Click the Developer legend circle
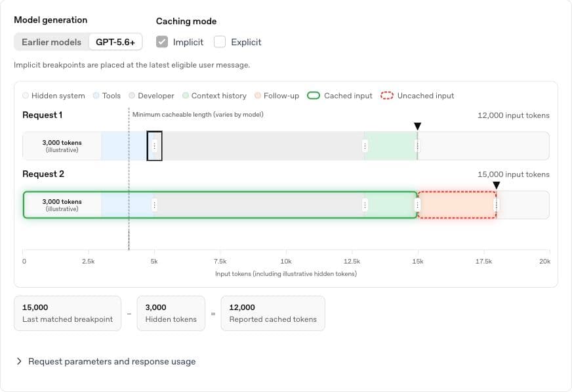 point(132,96)
